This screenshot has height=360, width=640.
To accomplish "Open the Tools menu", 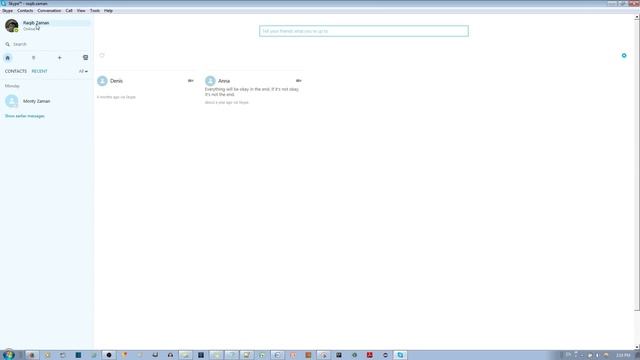I will tap(95, 11).
